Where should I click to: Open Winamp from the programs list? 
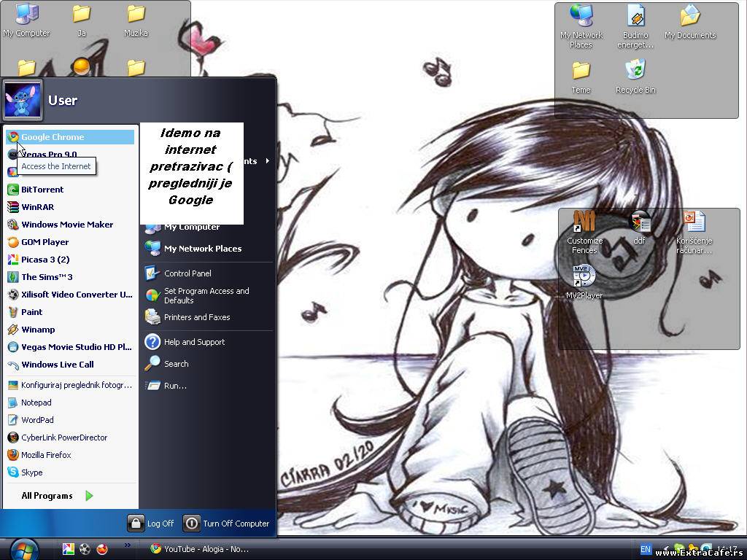(x=38, y=330)
